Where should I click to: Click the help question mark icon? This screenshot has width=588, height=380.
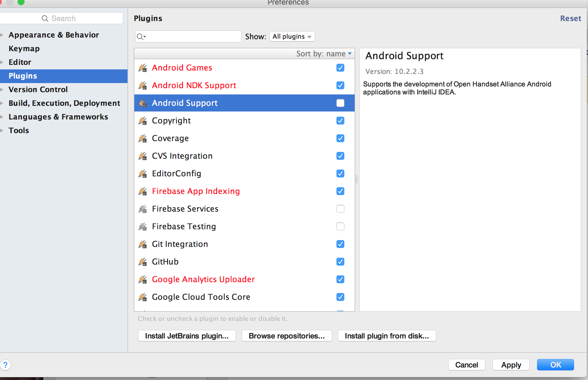5,365
